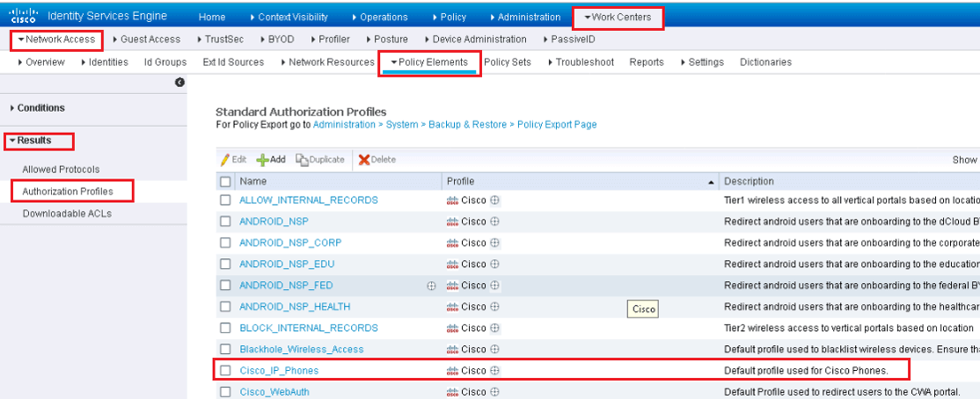Viewport: 980px width, 399px height.
Task: Switch to Policy Sets tab
Action: pos(508,62)
